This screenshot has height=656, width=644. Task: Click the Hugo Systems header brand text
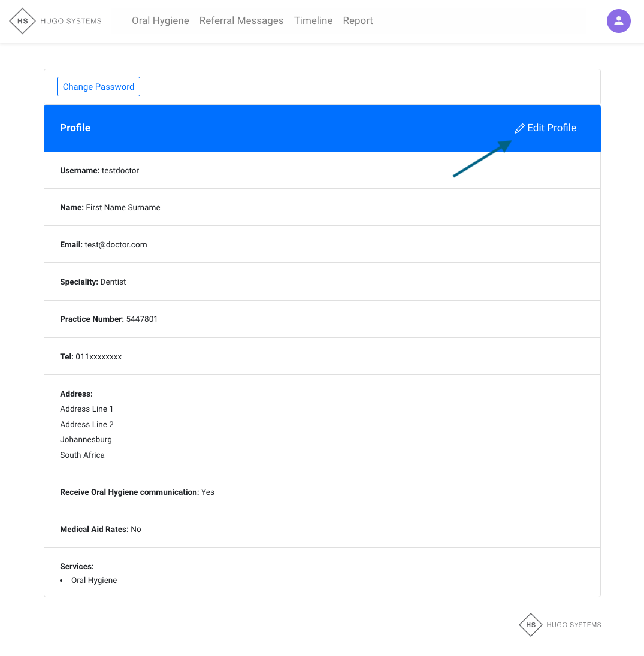click(71, 21)
